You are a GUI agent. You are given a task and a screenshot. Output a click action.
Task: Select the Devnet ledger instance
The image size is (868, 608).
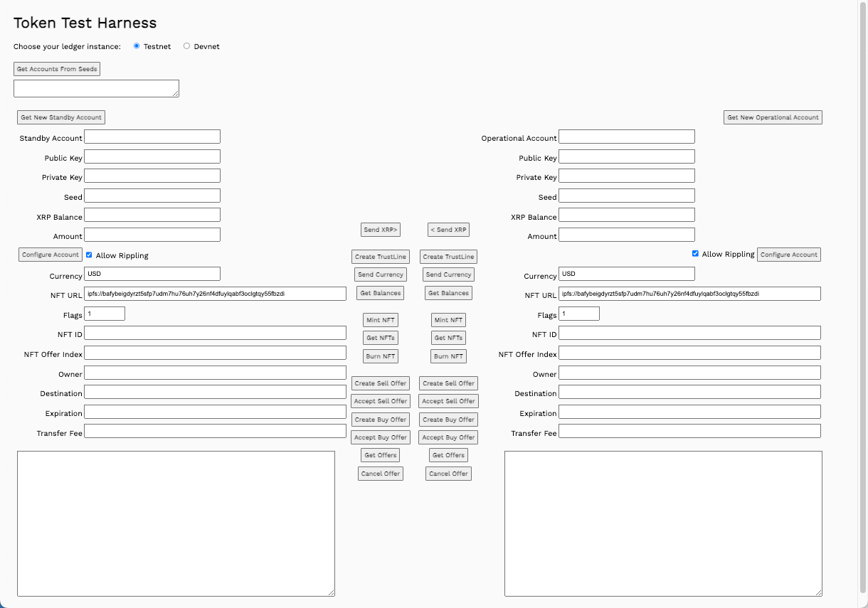[186, 46]
